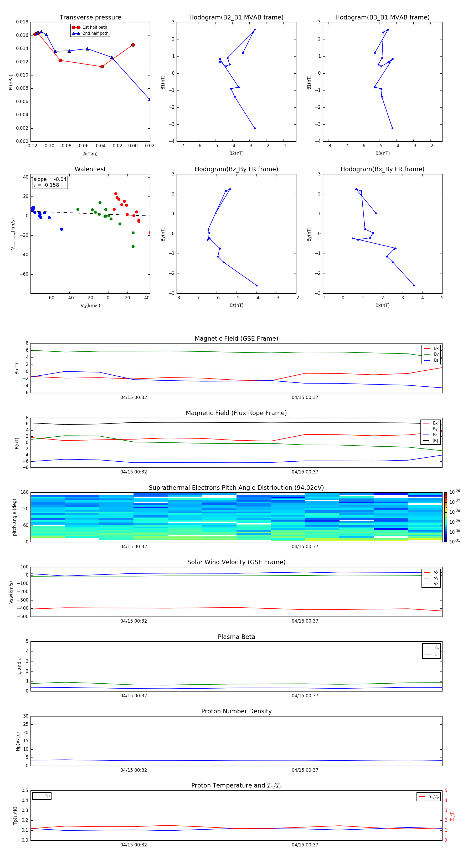Click the 'Solar Wind Velocity (GSE Frame)' title
Image resolution: width=473 pixels, height=868 pixels.
236,562
